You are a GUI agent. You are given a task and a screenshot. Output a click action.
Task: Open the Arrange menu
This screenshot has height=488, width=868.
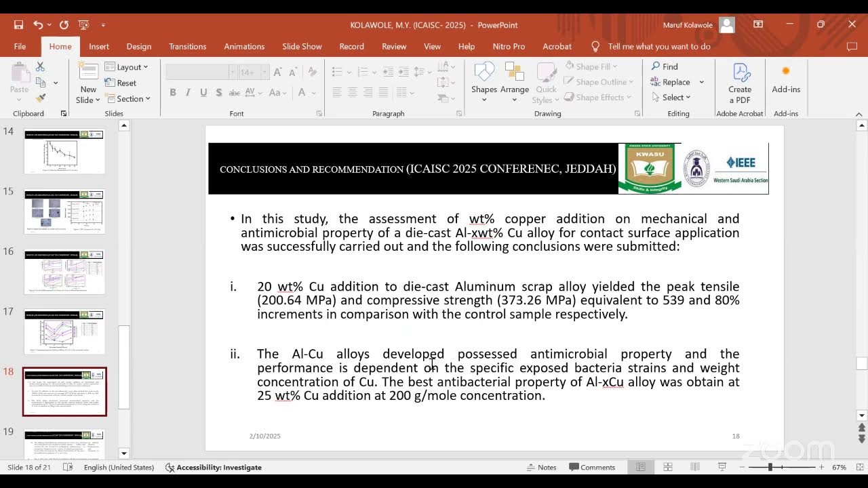[x=515, y=82]
